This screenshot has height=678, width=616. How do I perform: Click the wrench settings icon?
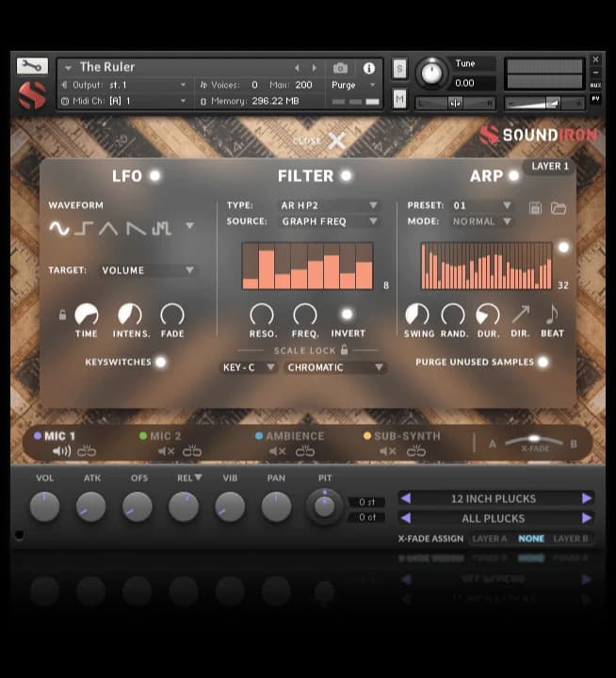(x=31, y=66)
